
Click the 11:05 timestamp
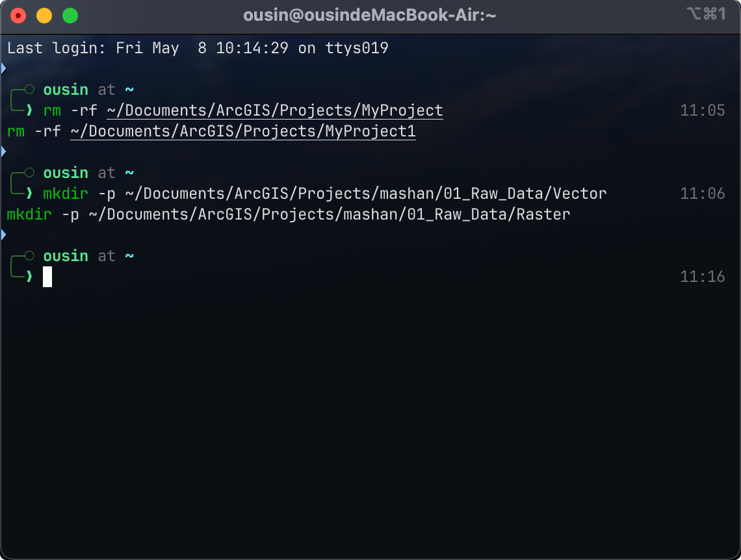(x=702, y=110)
